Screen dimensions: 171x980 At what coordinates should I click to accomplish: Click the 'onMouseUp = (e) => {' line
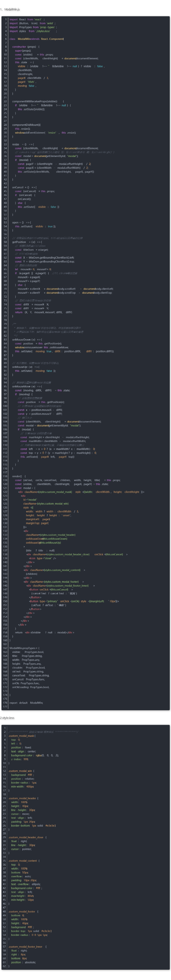pyautogui.click(x=26, y=367)
